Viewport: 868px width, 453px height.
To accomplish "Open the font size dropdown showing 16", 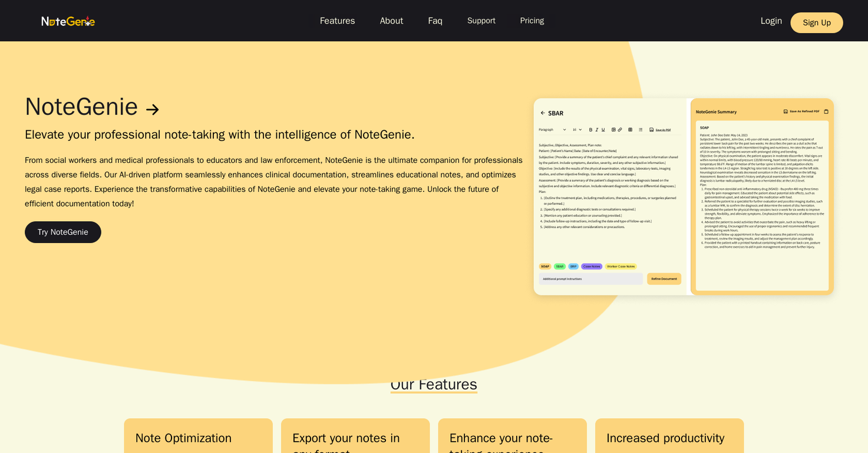I will click(576, 129).
